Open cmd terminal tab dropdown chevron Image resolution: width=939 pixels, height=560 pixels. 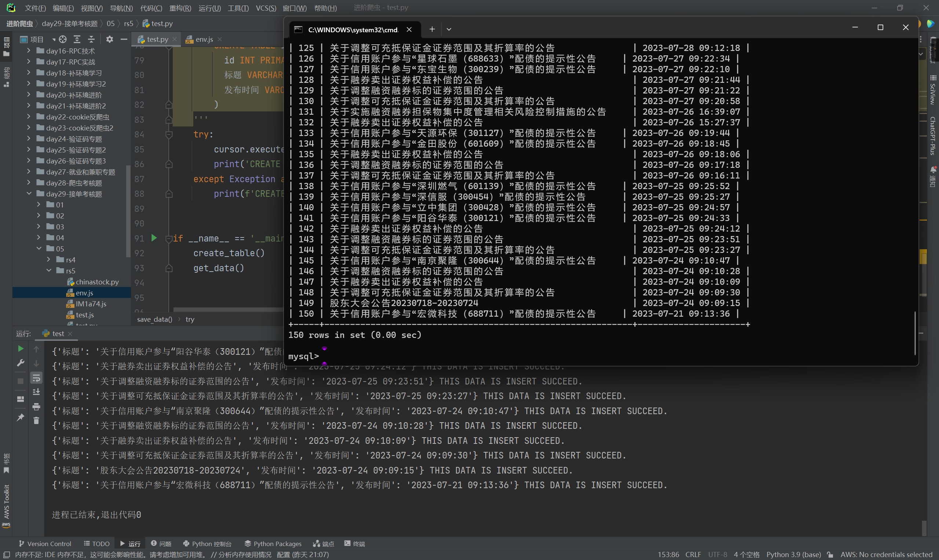coord(449,29)
